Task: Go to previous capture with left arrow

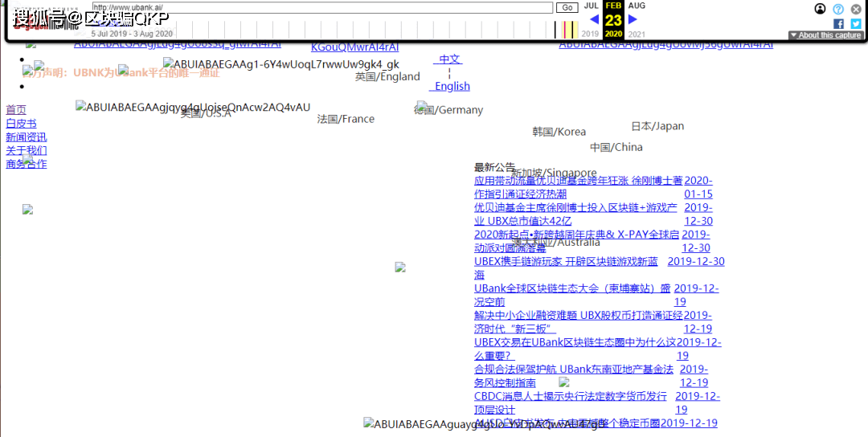Action: coord(594,19)
